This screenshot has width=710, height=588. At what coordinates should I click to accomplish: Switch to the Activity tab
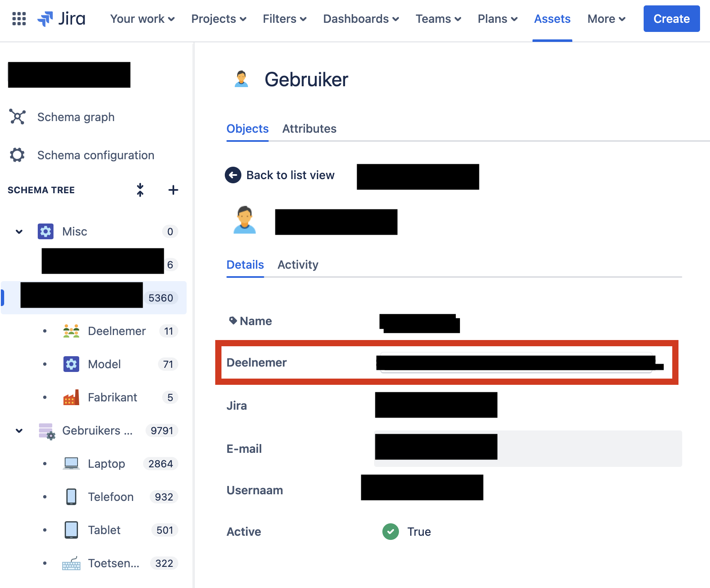point(298,265)
